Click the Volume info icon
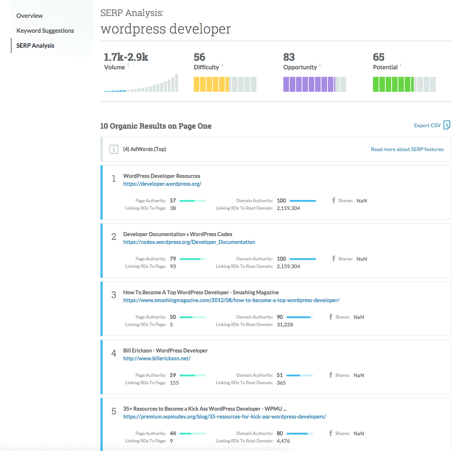 pyautogui.click(x=128, y=65)
